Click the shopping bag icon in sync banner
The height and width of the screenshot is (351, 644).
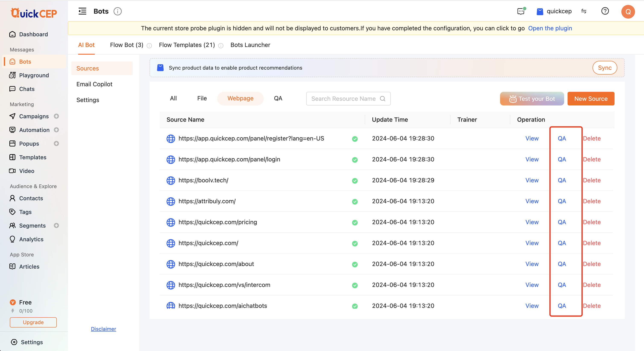click(x=160, y=68)
